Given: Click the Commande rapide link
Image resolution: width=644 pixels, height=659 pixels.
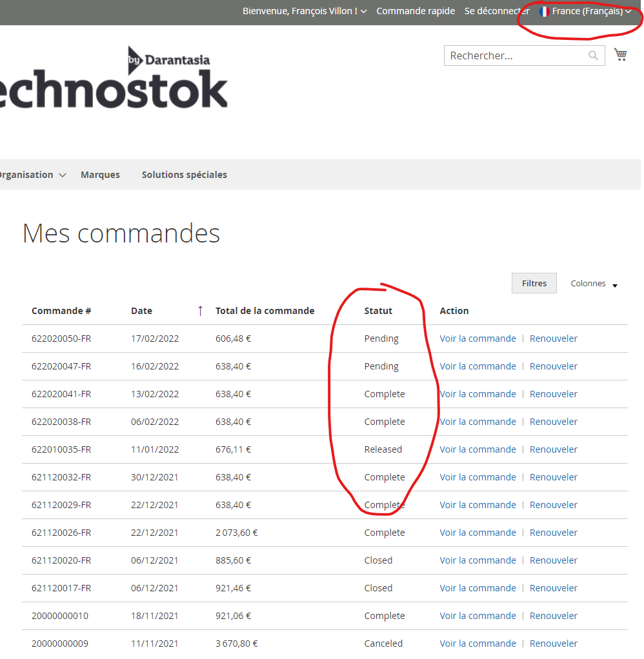Looking at the screenshot, I should click(x=416, y=11).
